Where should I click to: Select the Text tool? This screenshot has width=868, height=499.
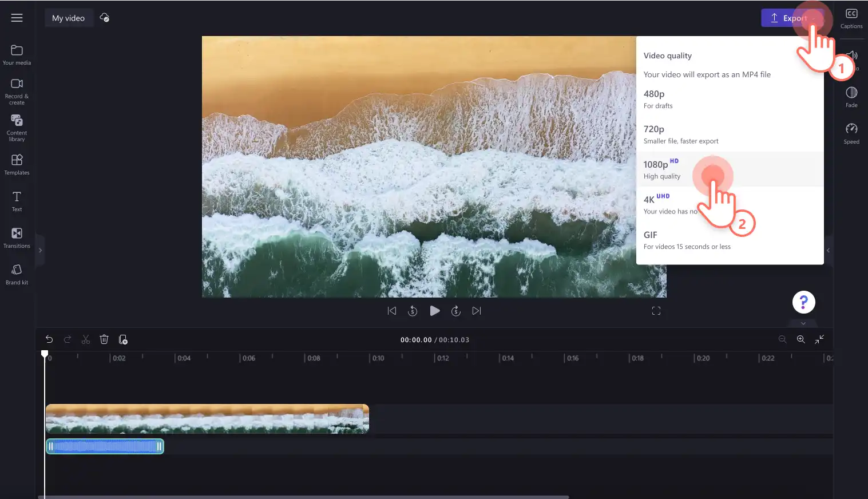(17, 201)
